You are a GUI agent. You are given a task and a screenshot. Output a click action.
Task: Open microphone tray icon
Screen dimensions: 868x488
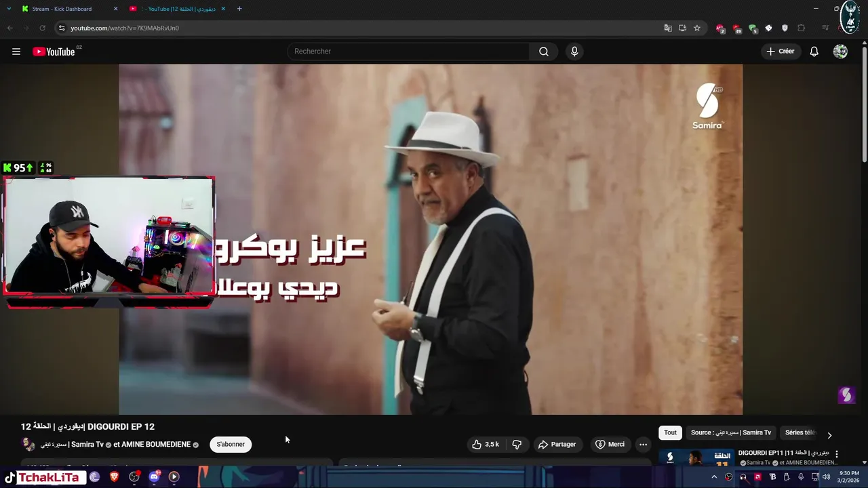[x=801, y=477]
